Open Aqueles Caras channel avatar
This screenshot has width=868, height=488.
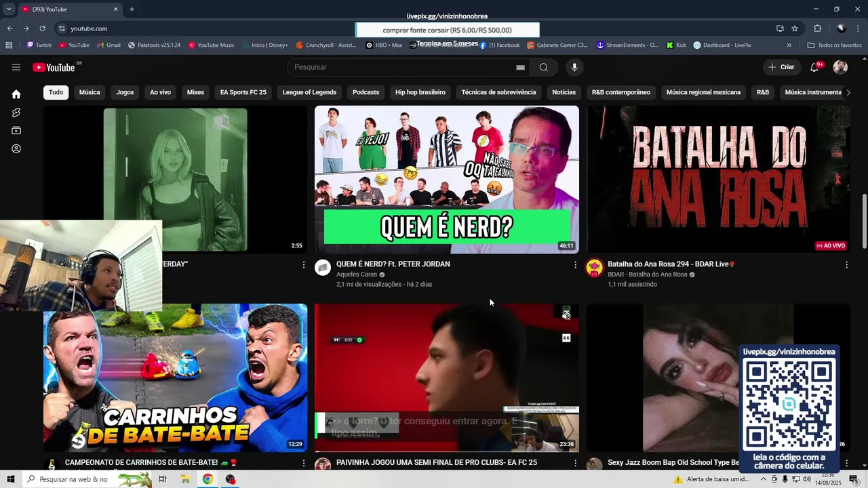click(323, 268)
